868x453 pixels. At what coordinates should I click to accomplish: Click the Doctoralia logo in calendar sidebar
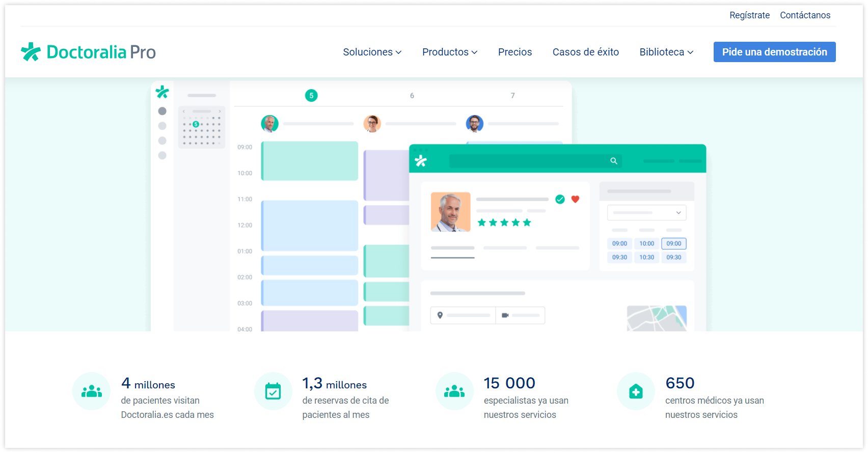coord(162,92)
